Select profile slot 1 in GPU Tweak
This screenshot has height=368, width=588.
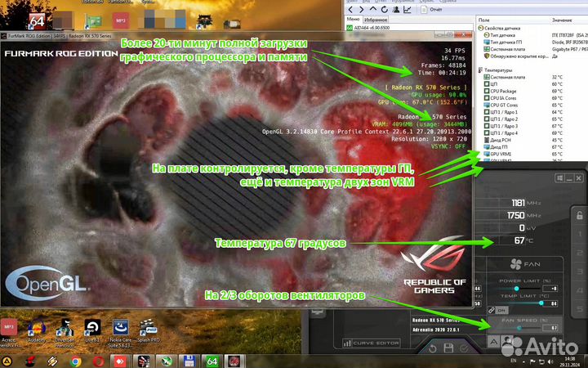tap(580, 235)
